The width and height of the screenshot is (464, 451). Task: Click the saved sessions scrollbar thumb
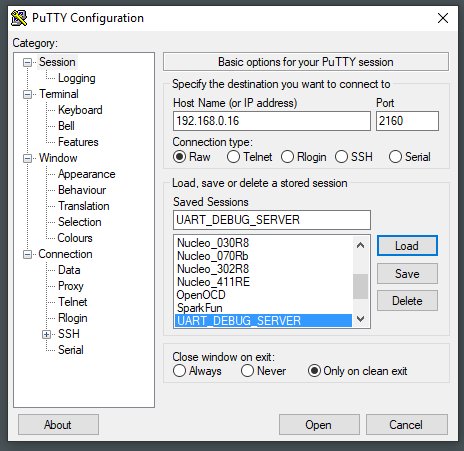coord(360,287)
